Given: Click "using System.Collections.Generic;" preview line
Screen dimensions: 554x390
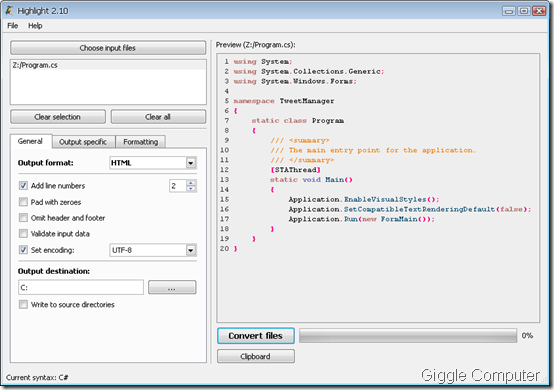Looking at the screenshot, I should (x=308, y=71).
